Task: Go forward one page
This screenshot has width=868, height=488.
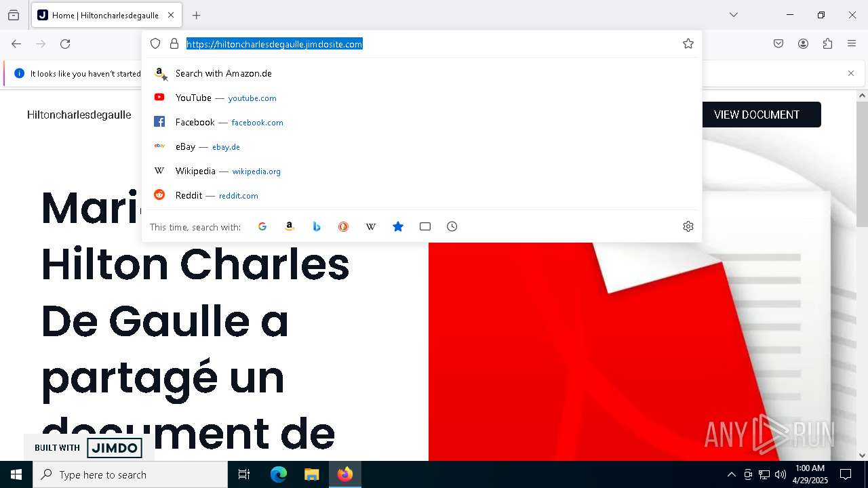Action: 41,44
